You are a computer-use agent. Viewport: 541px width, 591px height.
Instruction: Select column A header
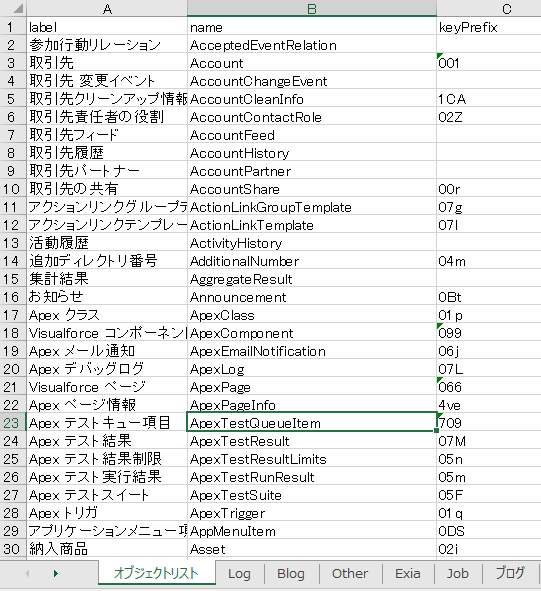(107, 8)
